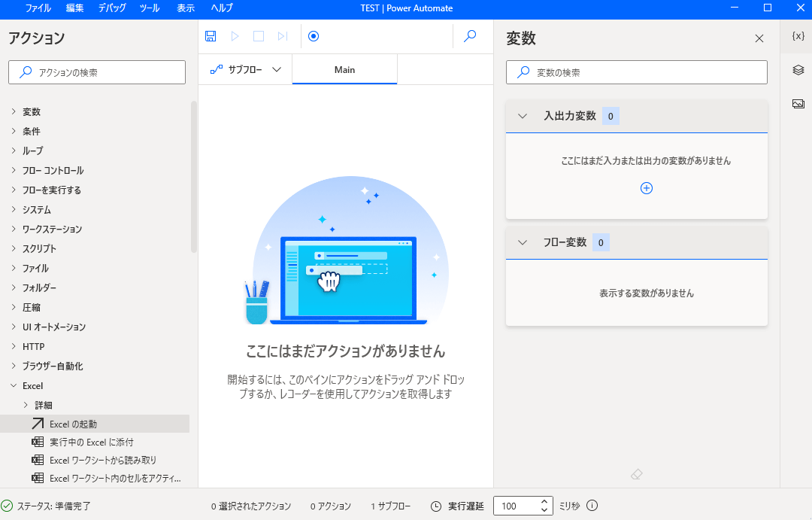
Task: Add an input/output variable with the plus button
Action: 646,188
